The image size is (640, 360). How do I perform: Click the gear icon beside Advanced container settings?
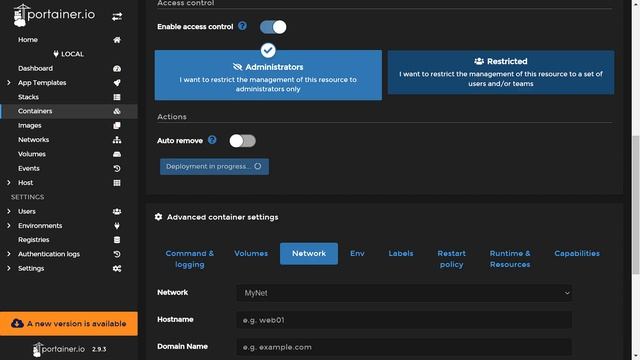pyautogui.click(x=158, y=217)
